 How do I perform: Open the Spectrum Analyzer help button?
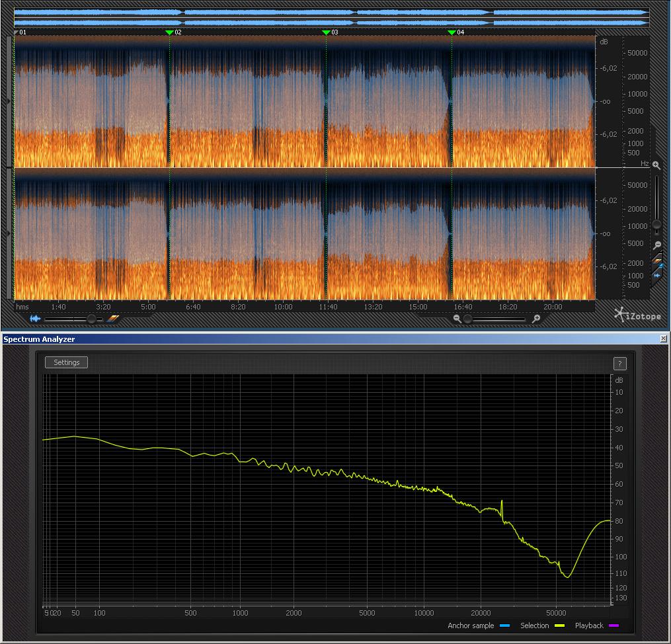(x=619, y=364)
